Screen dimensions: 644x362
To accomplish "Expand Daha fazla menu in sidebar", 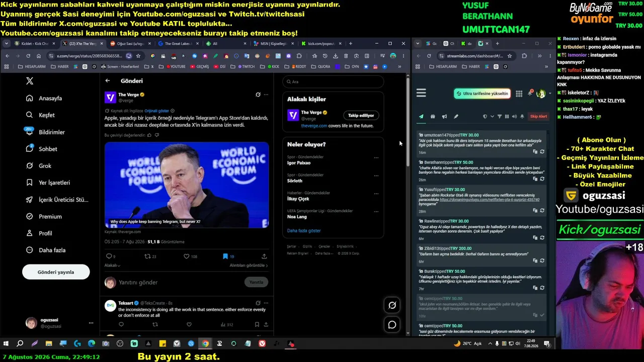I will 46,250.
